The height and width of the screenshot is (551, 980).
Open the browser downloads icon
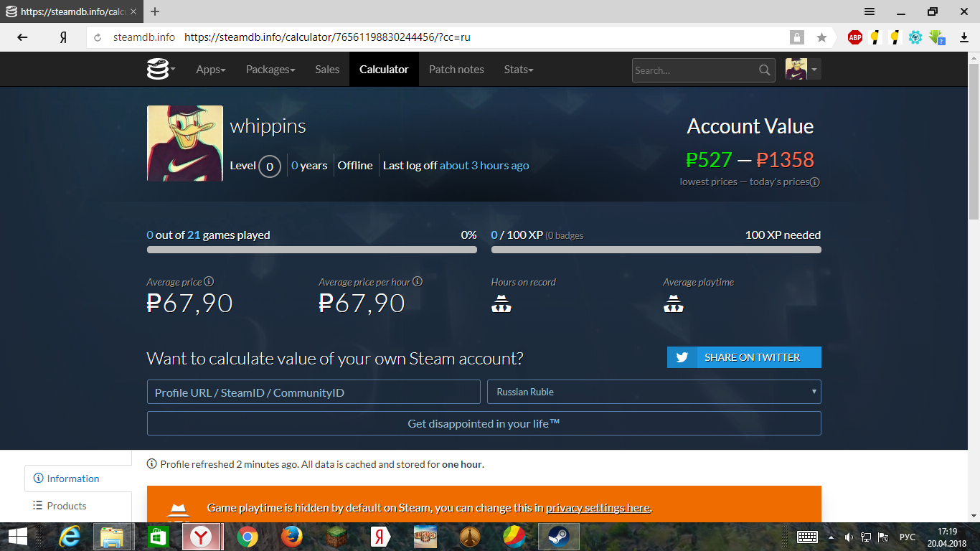[x=963, y=37]
